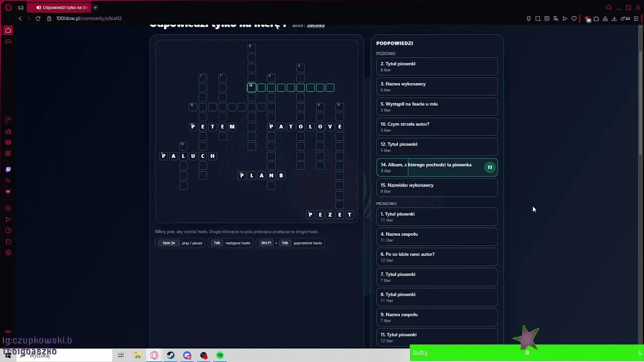Open My Flow send icon in sidebar
Screen dimensions: 644x362
click(8, 220)
